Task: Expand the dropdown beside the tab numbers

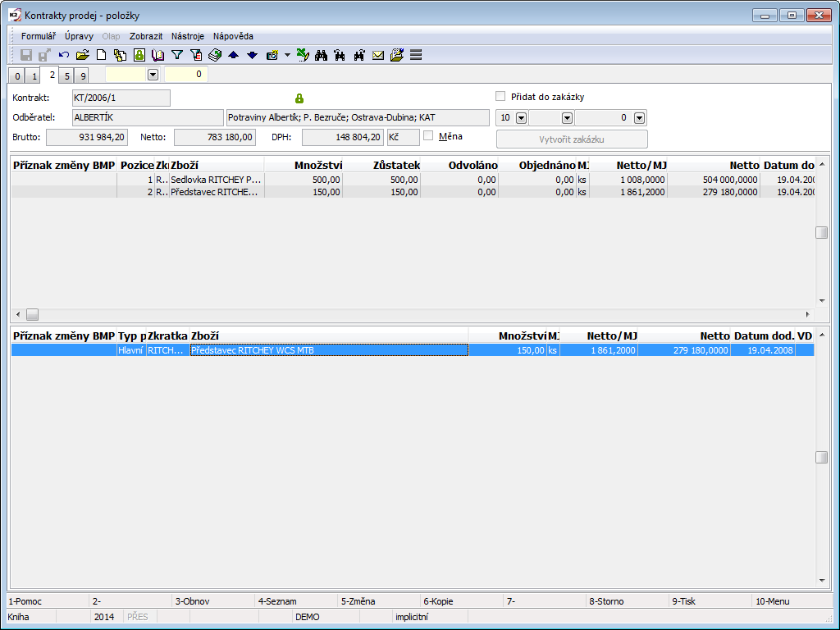Action: 153,75
